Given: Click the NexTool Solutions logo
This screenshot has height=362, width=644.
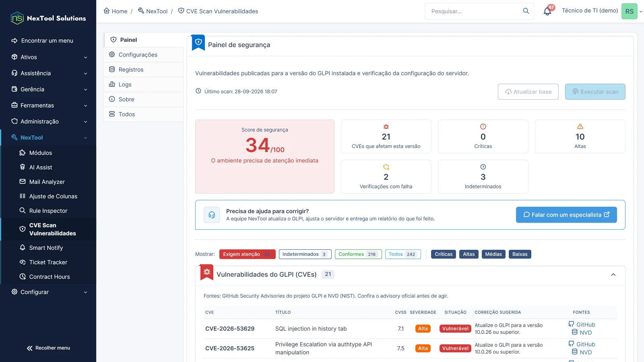Looking at the screenshot, I should click(x=48, y=18).
